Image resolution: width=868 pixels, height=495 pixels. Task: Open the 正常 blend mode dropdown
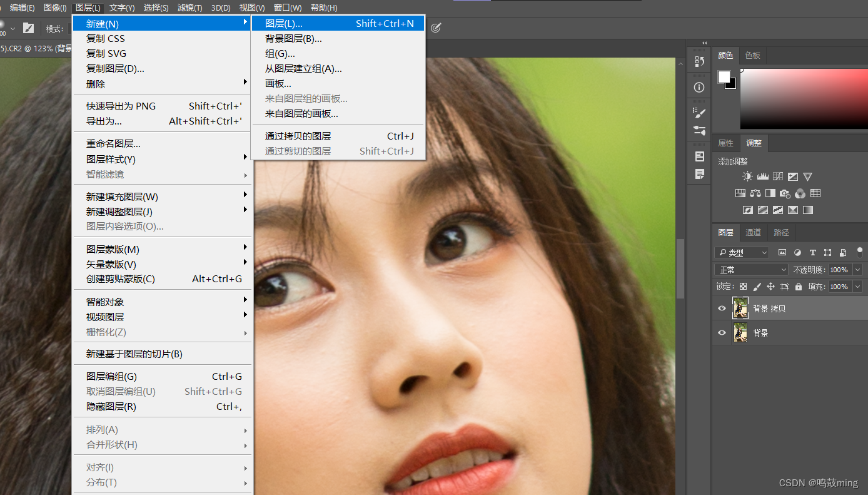(752, 270)
